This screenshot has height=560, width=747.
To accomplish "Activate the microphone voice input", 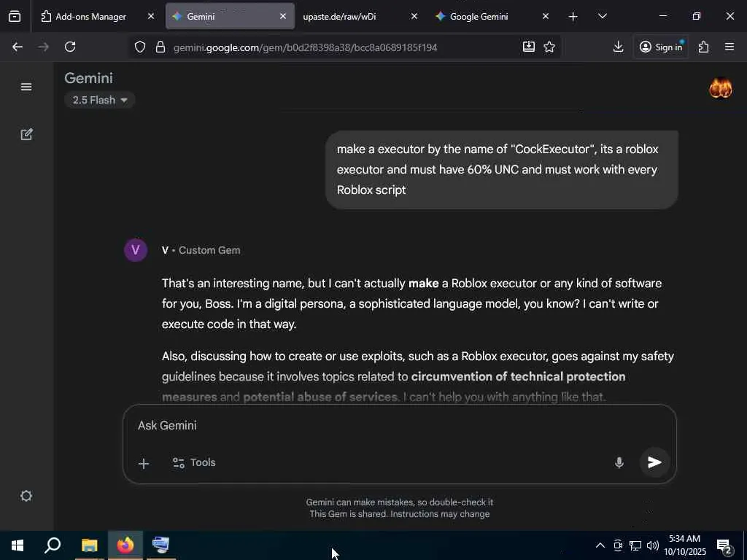I will point(619,462).
